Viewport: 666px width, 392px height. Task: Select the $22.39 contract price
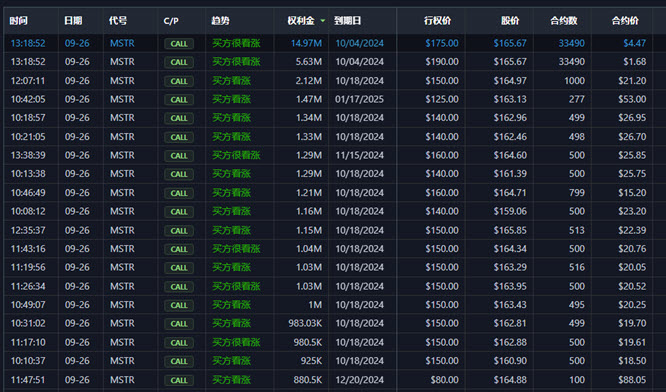pos(632,230)
